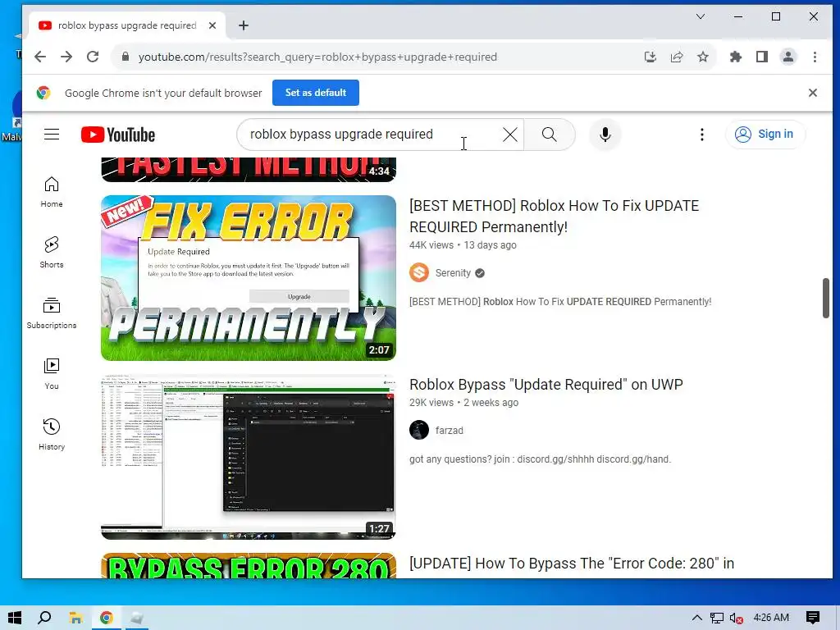The width and height of the screenshot is (840, 630).
Task: Go to YouTube home via logo
Action: pos(118,135)
